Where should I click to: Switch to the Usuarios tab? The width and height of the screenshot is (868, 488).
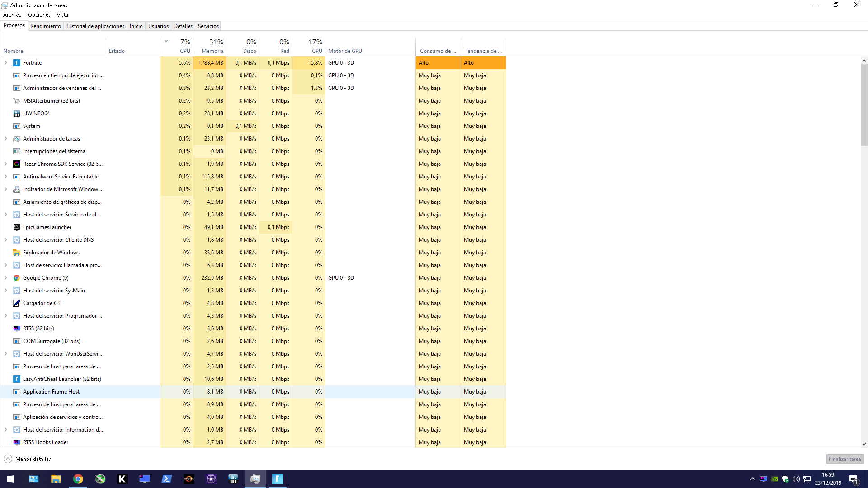tap(158, 26)
